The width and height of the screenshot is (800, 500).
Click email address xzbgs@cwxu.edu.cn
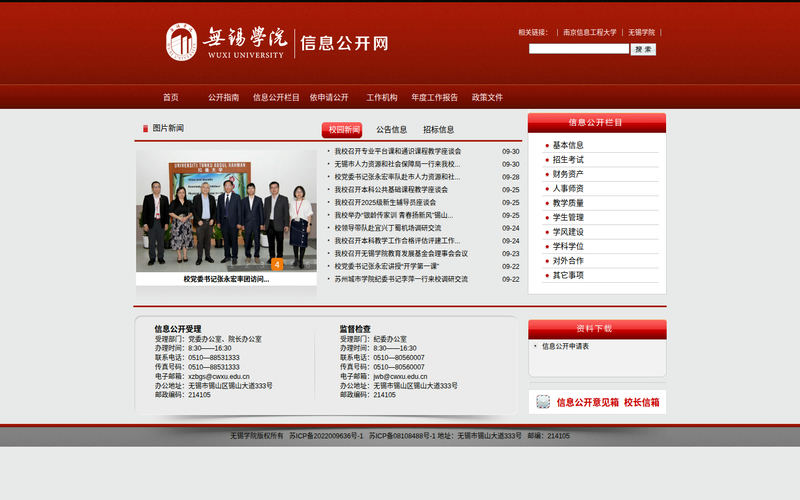point(219,377)
